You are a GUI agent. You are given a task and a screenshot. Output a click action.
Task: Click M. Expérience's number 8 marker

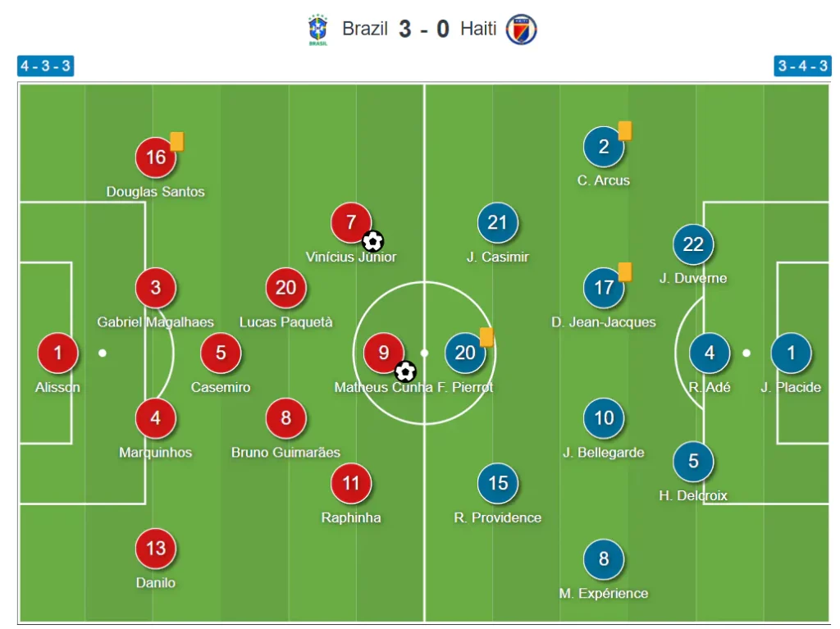pyautogui.click(x=604, y=559)
